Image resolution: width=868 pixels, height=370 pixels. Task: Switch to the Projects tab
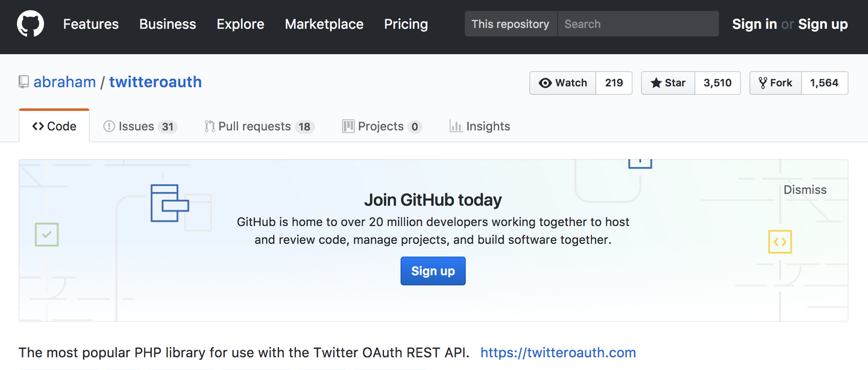(x=381, y=127)
